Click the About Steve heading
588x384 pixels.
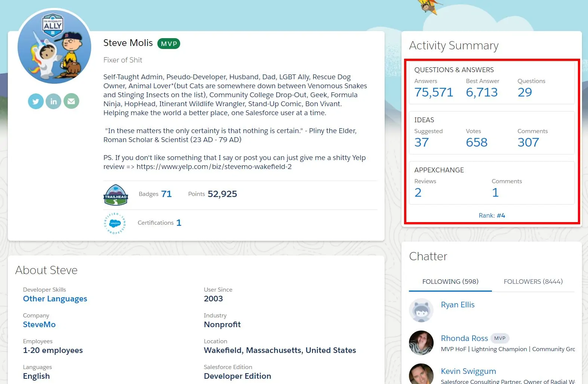[46, 270]
